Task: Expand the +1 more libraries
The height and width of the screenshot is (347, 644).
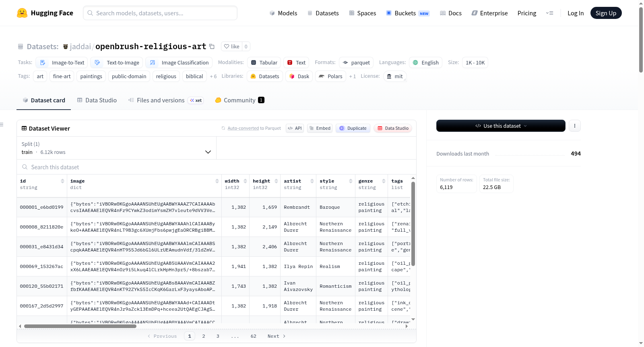Action: click(353, 76)
